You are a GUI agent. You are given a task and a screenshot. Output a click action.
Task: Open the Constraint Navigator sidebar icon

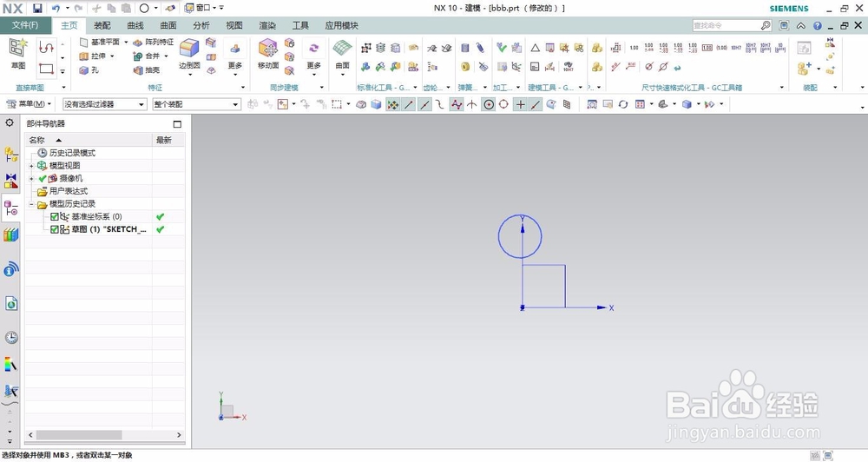[x=10, y=181]
